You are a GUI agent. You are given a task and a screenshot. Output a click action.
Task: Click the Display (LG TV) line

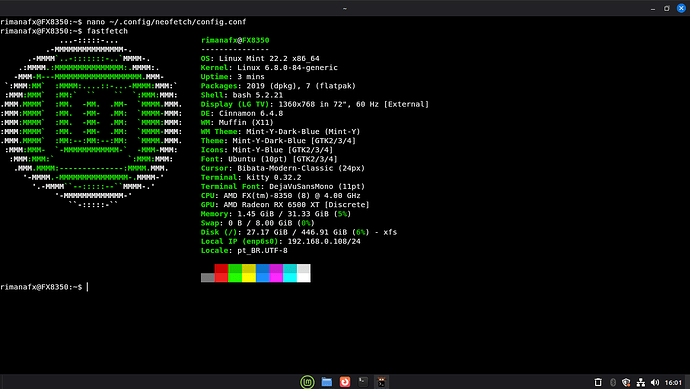click(315, 104)
